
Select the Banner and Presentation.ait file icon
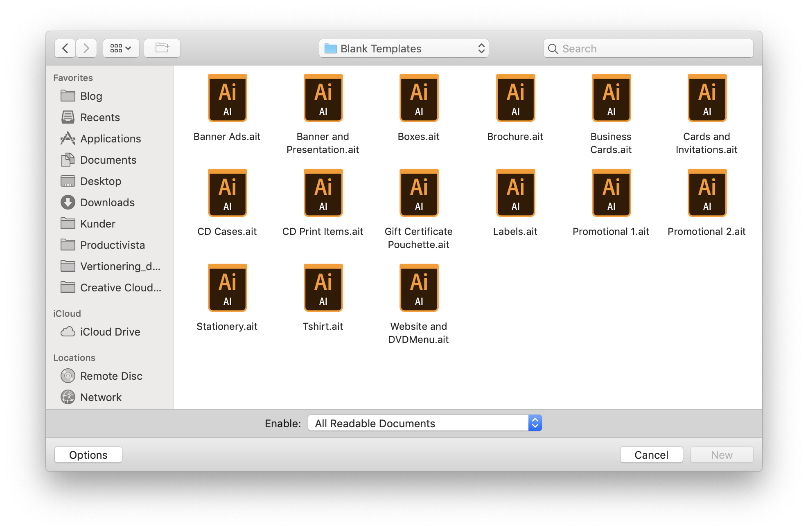pyautogui.click(x=323, y=98)
